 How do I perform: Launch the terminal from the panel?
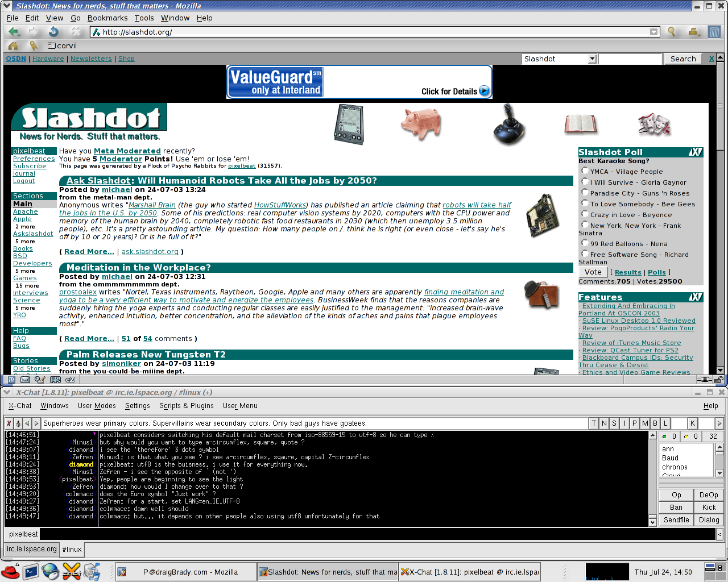31,571
